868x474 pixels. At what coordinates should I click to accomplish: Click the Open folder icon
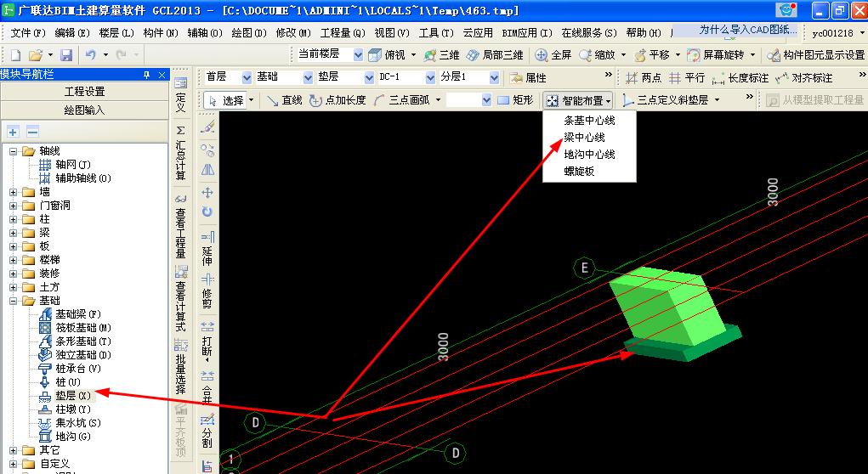36,54
